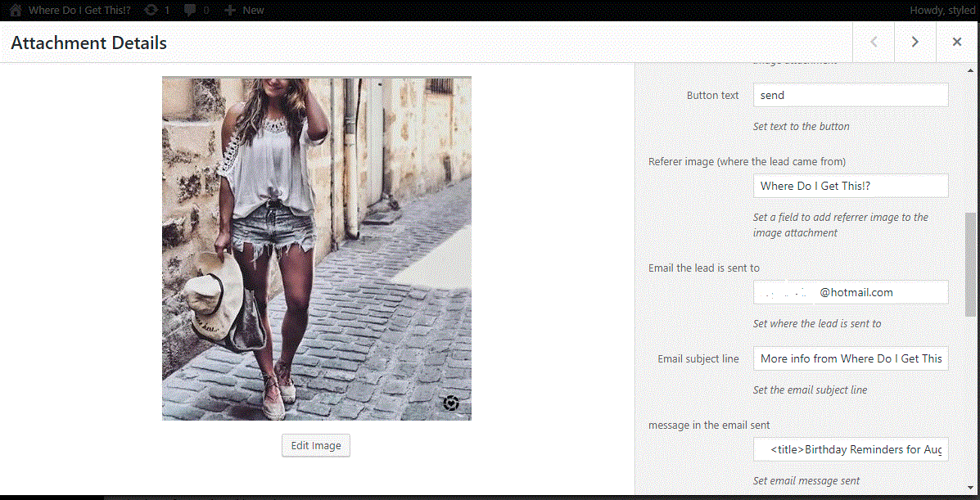Click the 'Set a field to add referrer image' hint
The image size is (980, 500).
[x=841, y=225]
